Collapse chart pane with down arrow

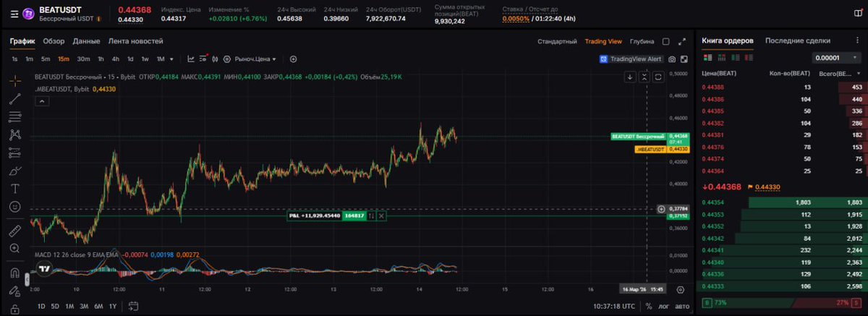[630, 76]
